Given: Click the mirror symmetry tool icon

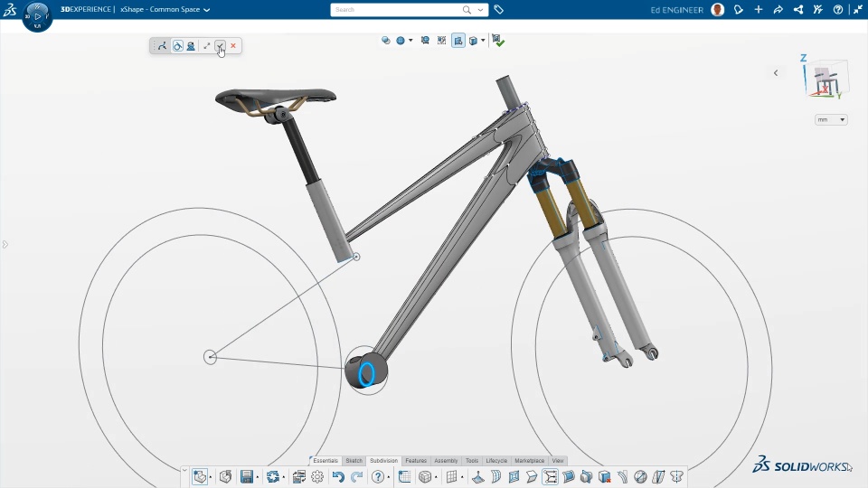Looking at the screenshot, I should (x=676, y=476).
